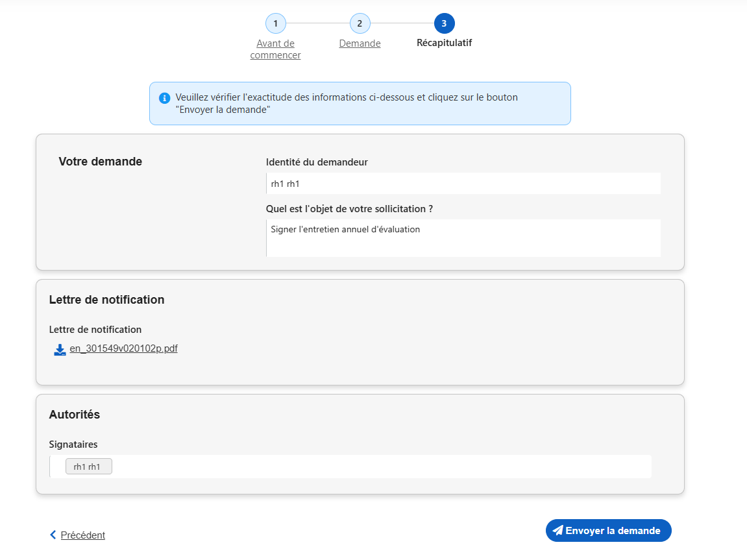The width and height of the screenshot is (747, 560).
Task: Open the en_301549v020102p.pdf file link
Action: click(x=123, y=348)
